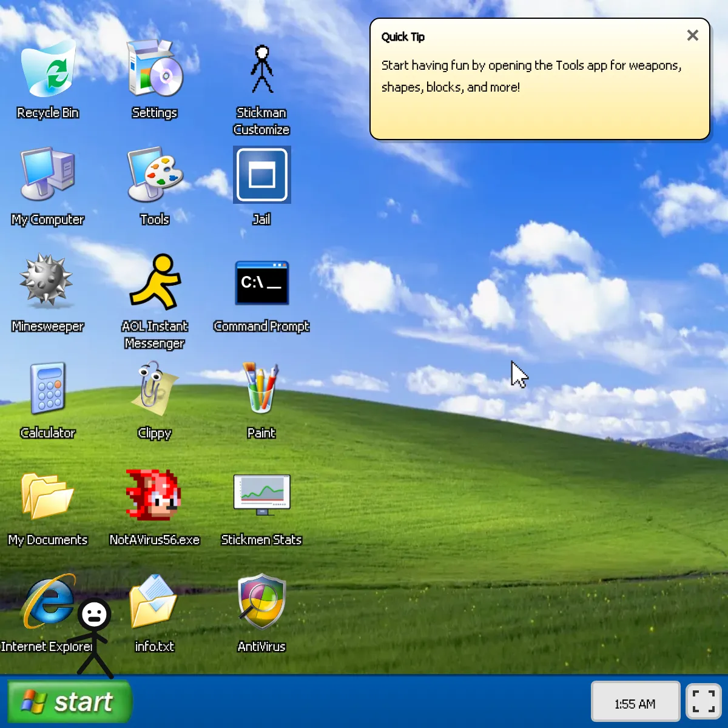Image resolution: width=728 pixels, height=728 pixels.
Task: Open the Calculator icon
Action: 48,389
